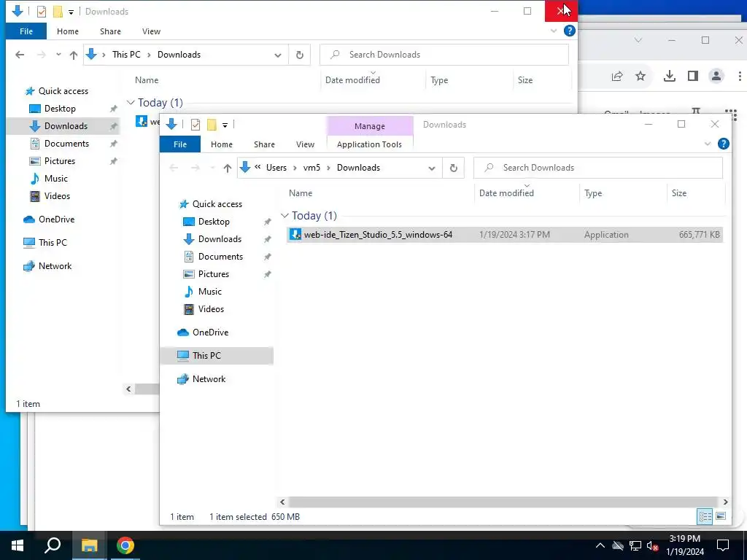Screen dimensions: 747x560
Task: Open Network in front window sidebar
Action: click(x=209, y=379)
